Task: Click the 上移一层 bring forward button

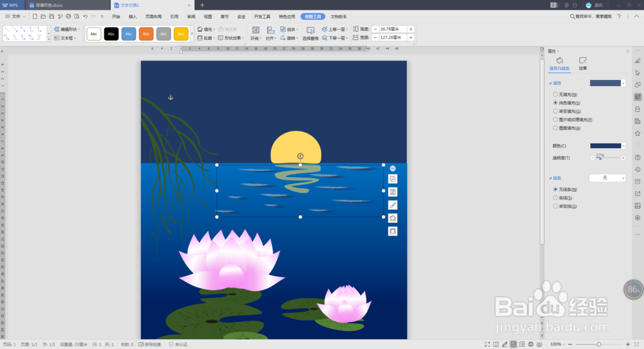Action: pyautogui.click(x=335, y=29)
